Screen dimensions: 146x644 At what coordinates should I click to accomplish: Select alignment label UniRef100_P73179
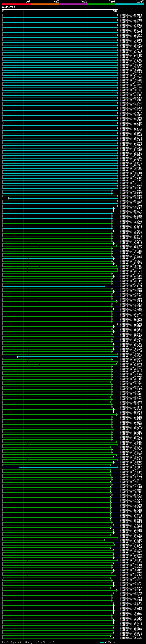click(x=131, y=480)
